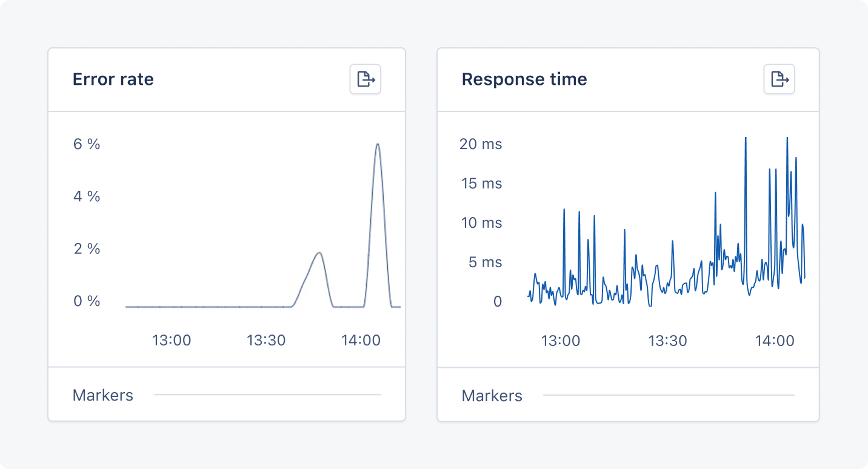Click Markers label under Error rate chart
The height and width of the screenshot is (469, 868).
103,395
